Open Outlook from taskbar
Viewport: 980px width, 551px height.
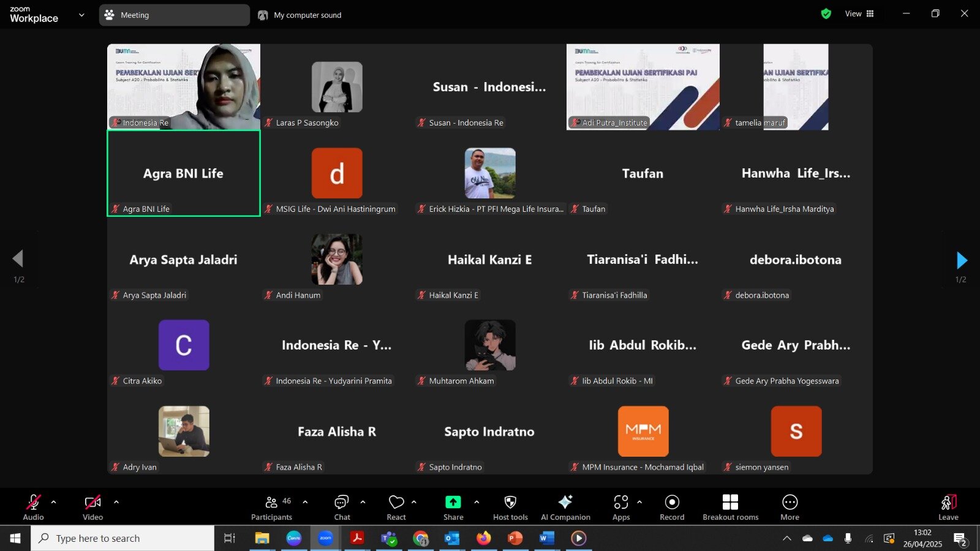452,538
